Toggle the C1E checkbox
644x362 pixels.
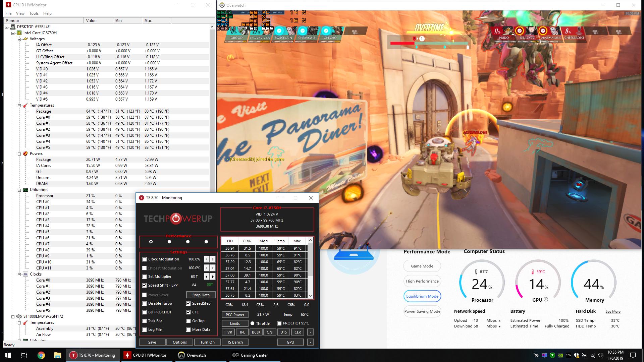189,312
